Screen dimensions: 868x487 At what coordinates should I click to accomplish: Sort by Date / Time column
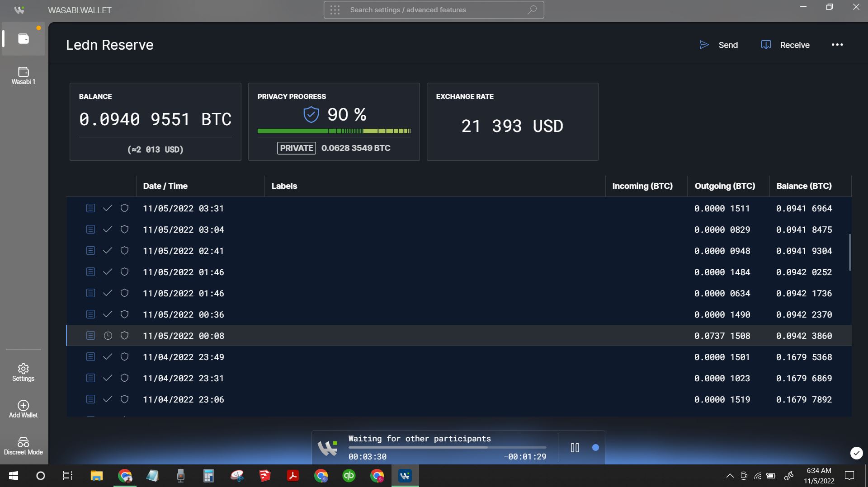(165, 186)
